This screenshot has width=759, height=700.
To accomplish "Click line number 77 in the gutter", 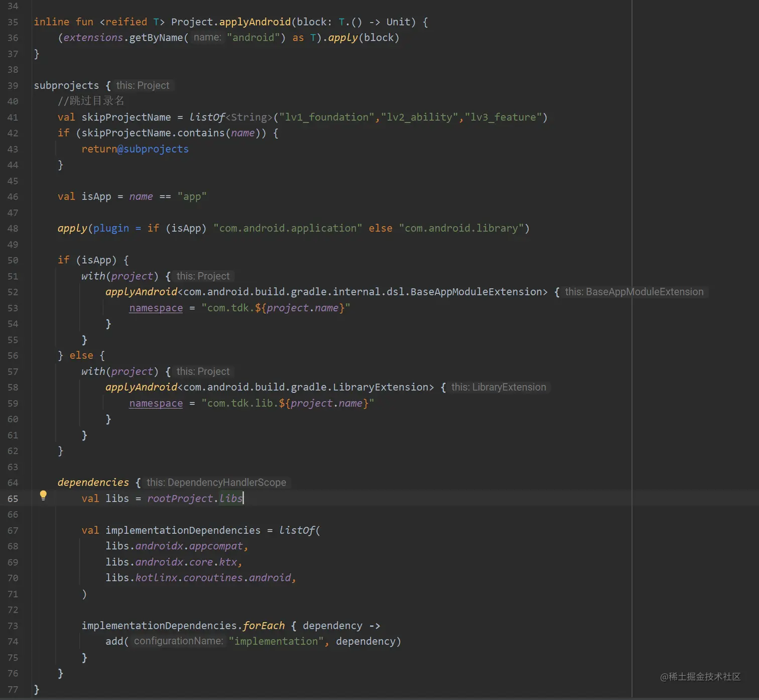I will tap(13, 689).
